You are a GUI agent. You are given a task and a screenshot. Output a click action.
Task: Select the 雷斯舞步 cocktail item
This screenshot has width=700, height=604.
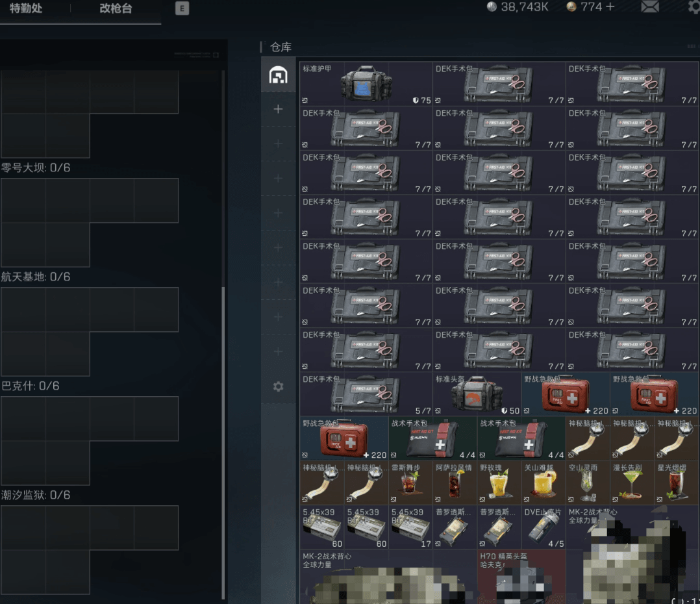tap(410, 483)
